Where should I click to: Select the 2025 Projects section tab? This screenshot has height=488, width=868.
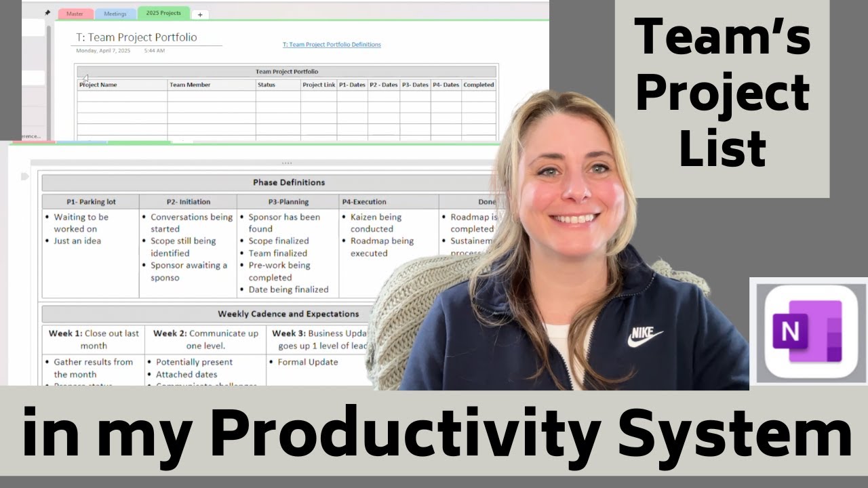point(163,13)
